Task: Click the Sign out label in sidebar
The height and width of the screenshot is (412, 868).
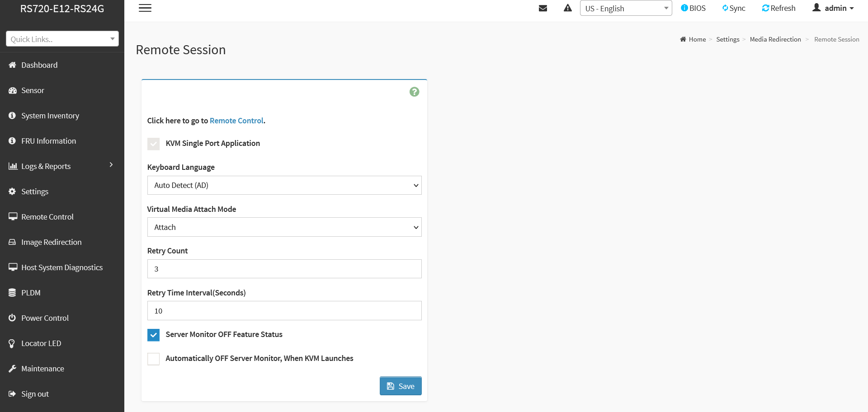Action: (35, 394)
